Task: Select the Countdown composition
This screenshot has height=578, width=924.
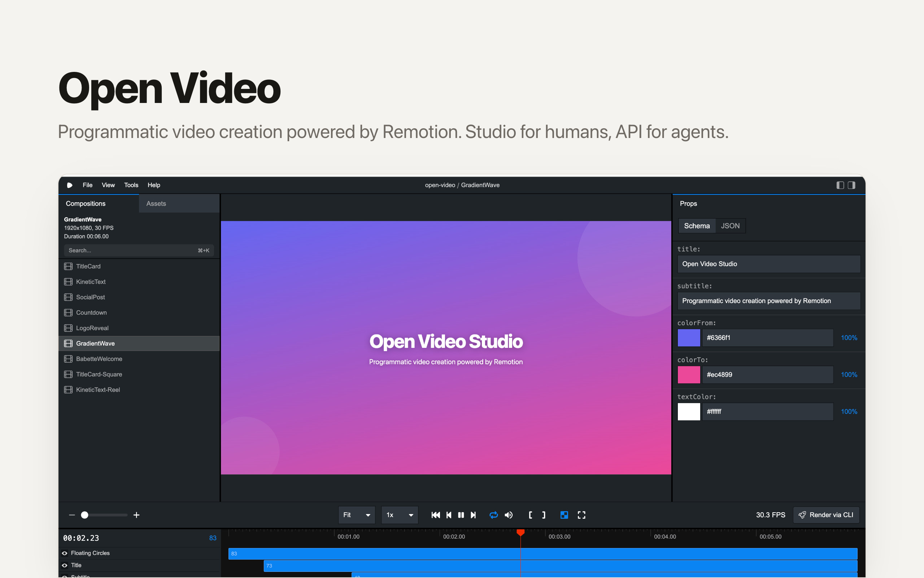Action: coord(139,313)
